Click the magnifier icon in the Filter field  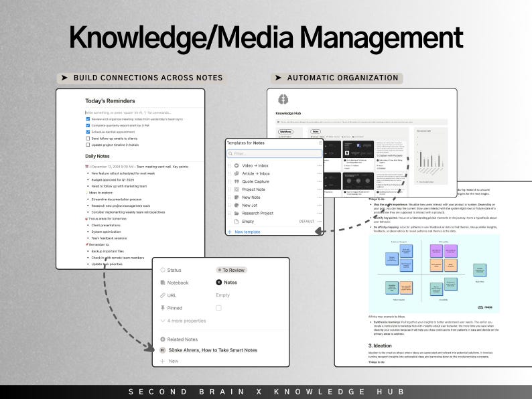[x=230, y=153]
